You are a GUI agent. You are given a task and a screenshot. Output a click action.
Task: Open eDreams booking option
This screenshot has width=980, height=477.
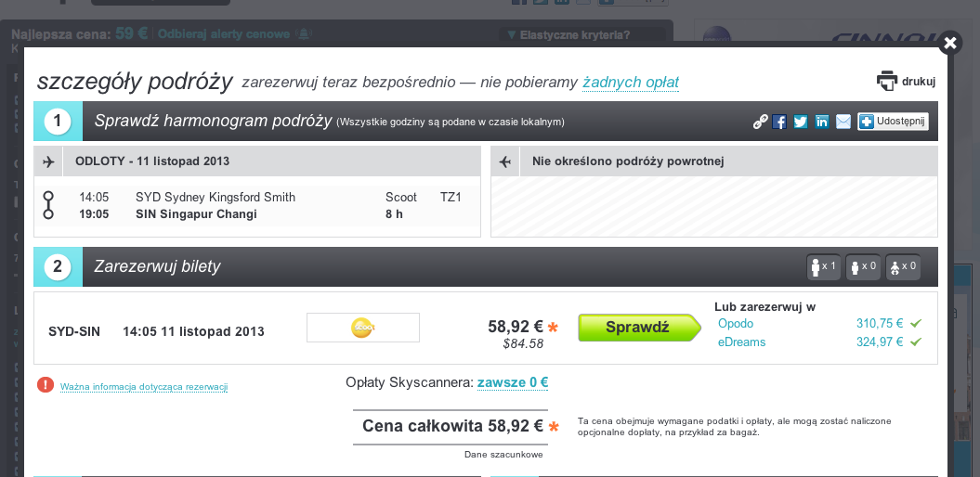click(x=741, y=342)
